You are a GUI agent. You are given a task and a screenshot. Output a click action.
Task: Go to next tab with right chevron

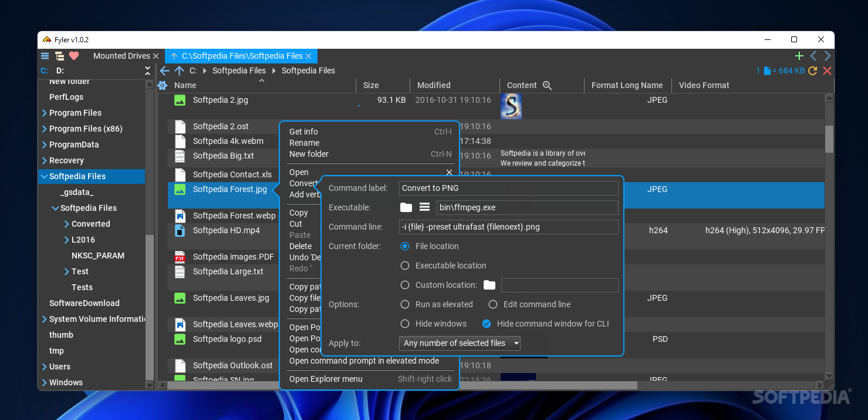point(828,56)
